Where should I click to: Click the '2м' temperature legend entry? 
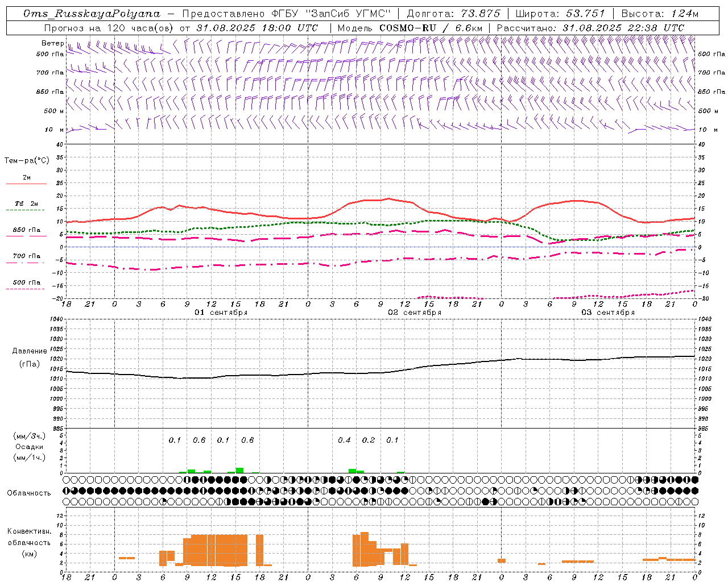click(27, 178)
